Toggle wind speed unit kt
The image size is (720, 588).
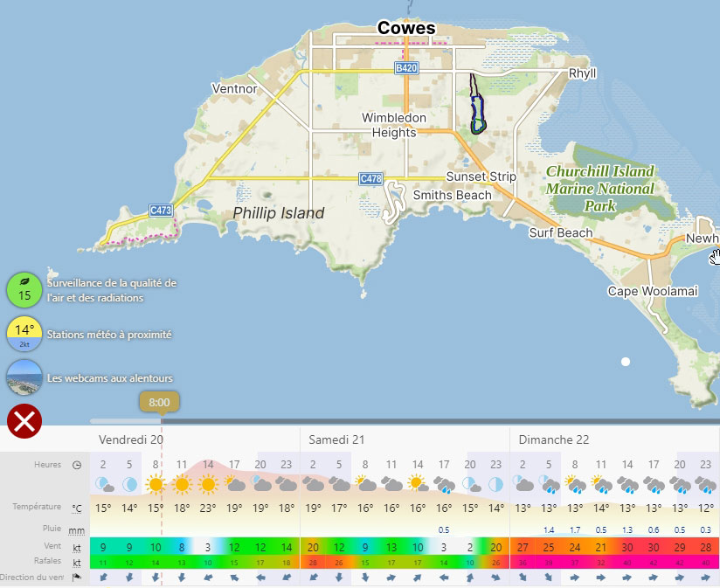click(77, 548)
